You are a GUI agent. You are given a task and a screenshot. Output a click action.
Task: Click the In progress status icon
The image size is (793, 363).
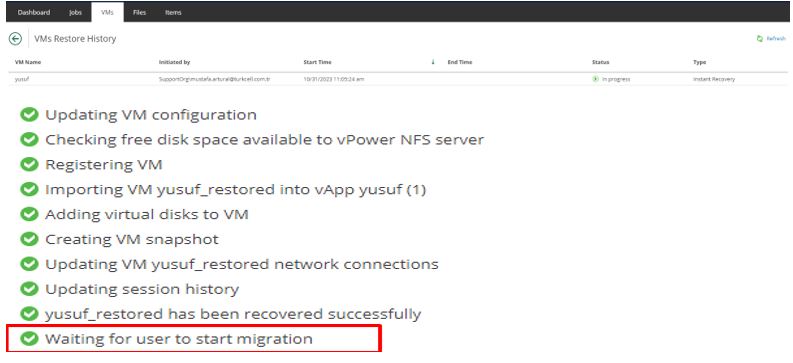click(x=595, y=79)
